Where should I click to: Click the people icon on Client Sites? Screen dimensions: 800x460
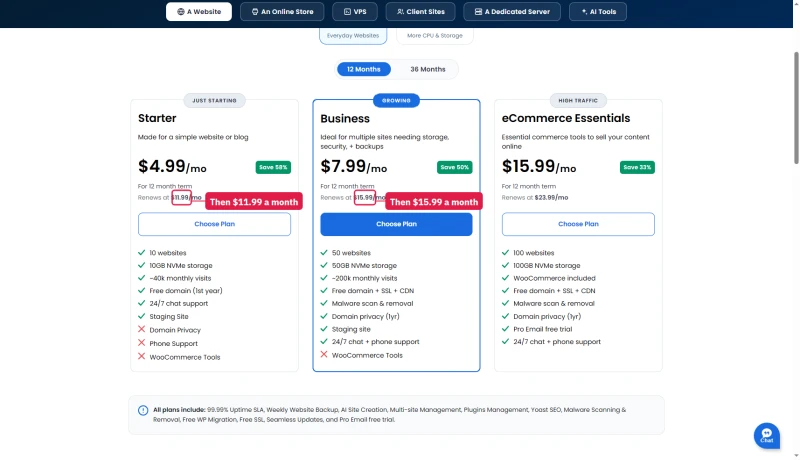[401, 11]
